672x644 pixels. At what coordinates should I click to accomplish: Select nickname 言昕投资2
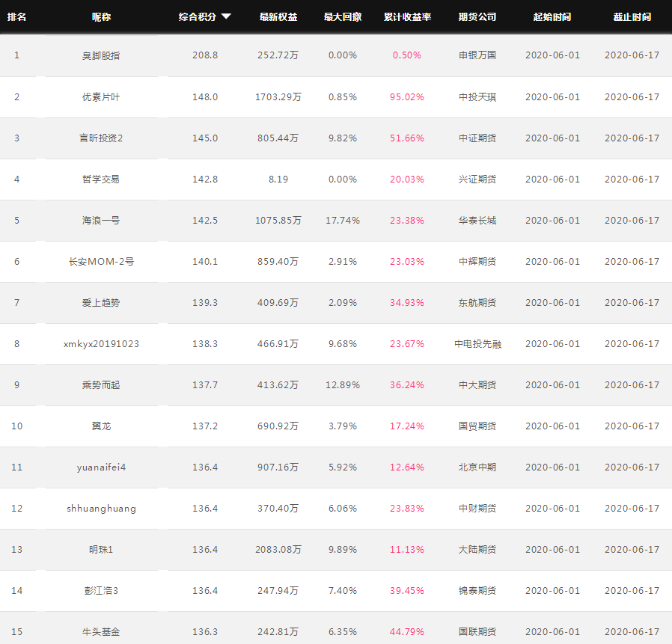[x=101, y=138]
